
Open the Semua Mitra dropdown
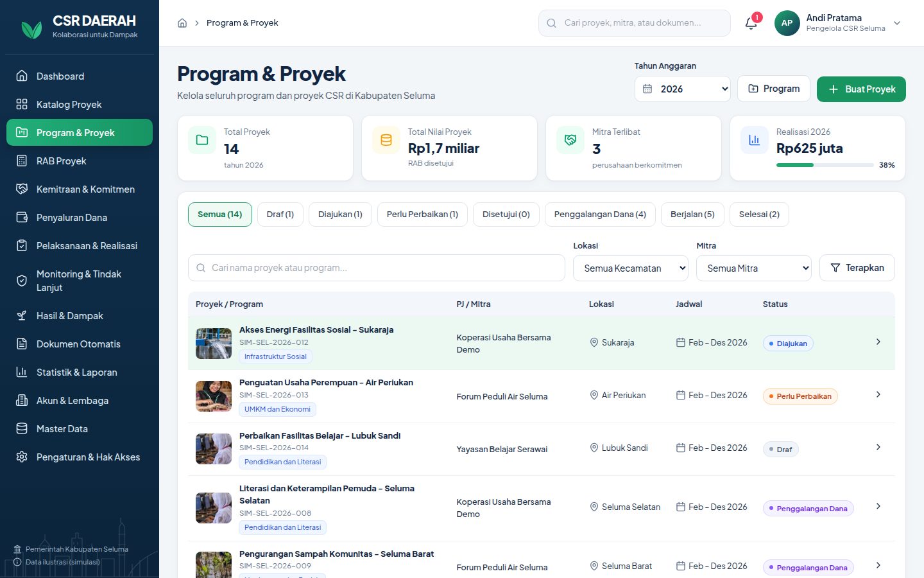(754, 268)
